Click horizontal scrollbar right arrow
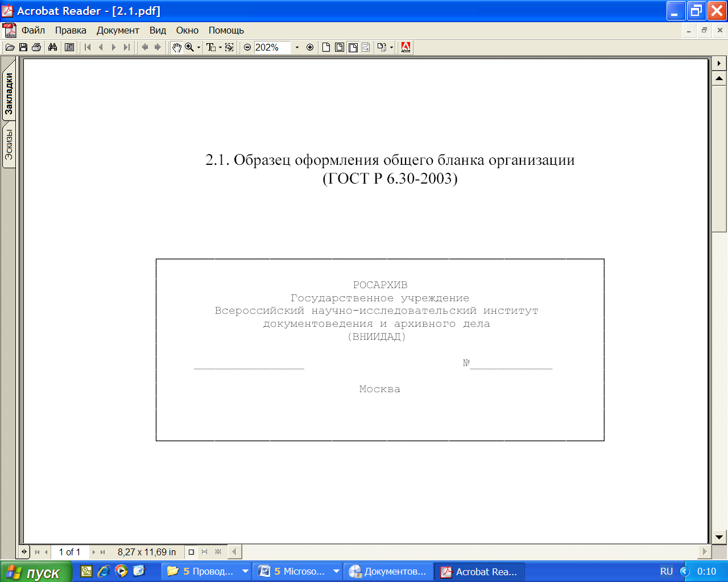Image resolution: width=728 pixels, height=582 pixels. (705, 551)
